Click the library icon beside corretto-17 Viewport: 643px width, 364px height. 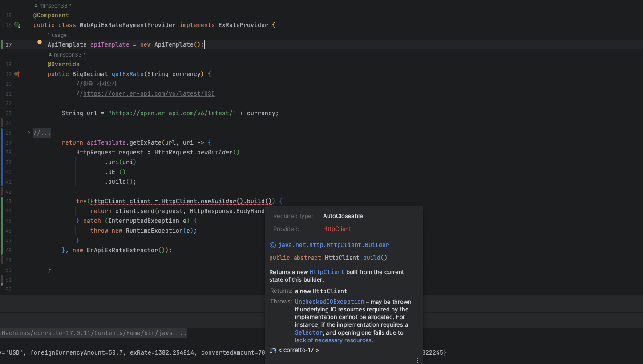(x=273, y=350)
